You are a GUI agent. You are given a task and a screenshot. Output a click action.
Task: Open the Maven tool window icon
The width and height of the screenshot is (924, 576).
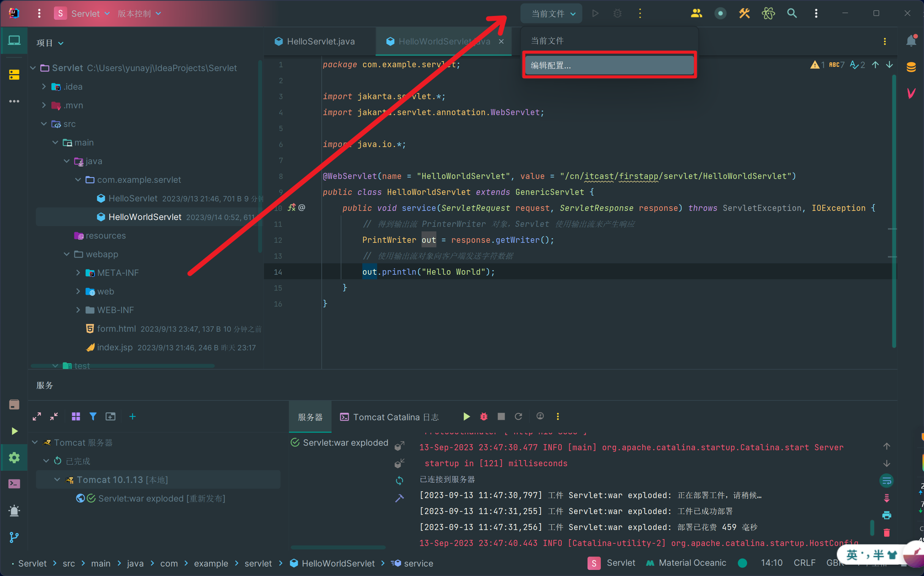(x=911, y=93)
